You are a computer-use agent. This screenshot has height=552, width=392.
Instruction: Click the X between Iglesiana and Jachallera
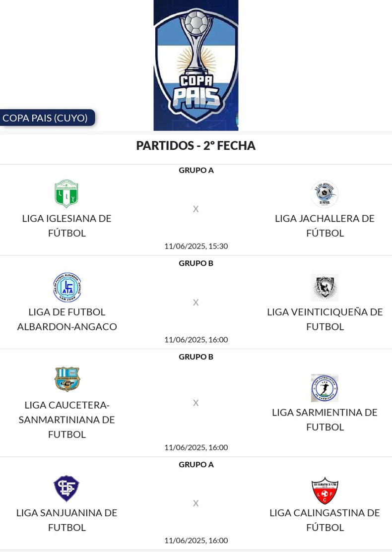(196, 209)
